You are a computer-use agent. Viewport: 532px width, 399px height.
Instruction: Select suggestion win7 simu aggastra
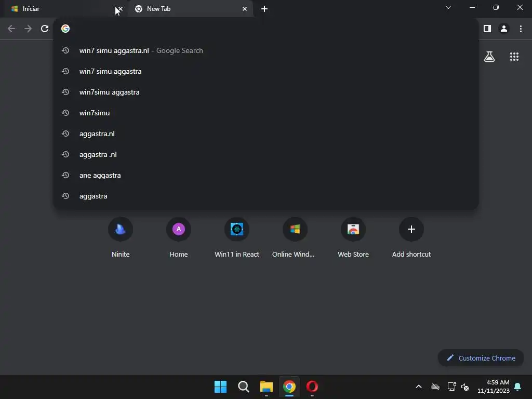[266, 71]
